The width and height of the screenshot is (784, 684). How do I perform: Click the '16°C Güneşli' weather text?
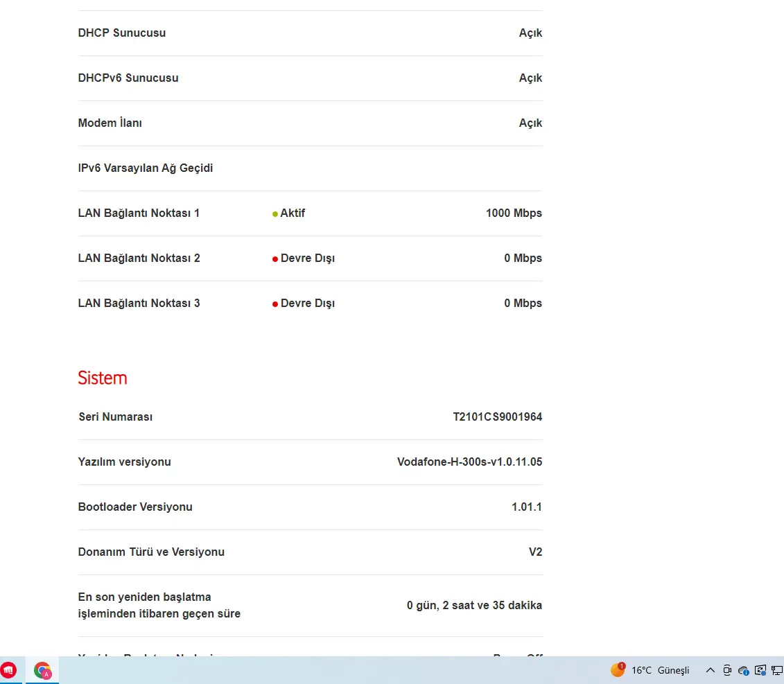pos(660,670)
